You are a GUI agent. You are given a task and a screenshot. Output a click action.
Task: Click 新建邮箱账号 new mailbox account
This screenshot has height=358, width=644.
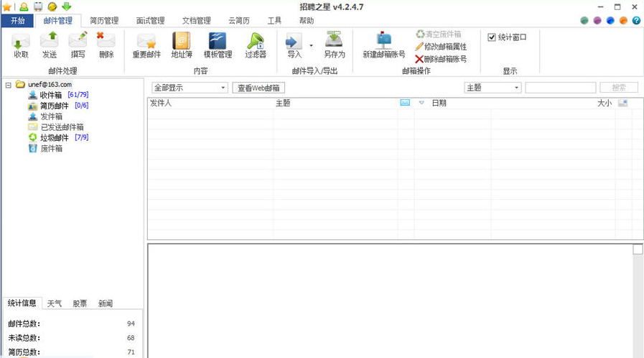pos(383,45)
